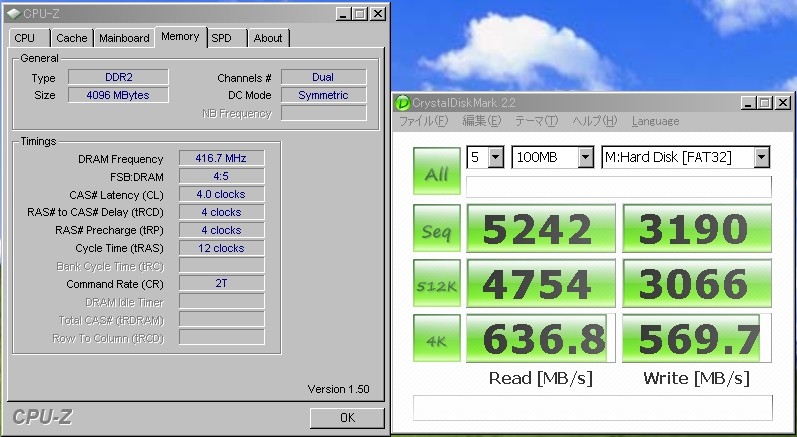The image size is (797, 437).
Task: Open the 編集(E) menu in CrystalDiskMark
Action: coord(481,121)
